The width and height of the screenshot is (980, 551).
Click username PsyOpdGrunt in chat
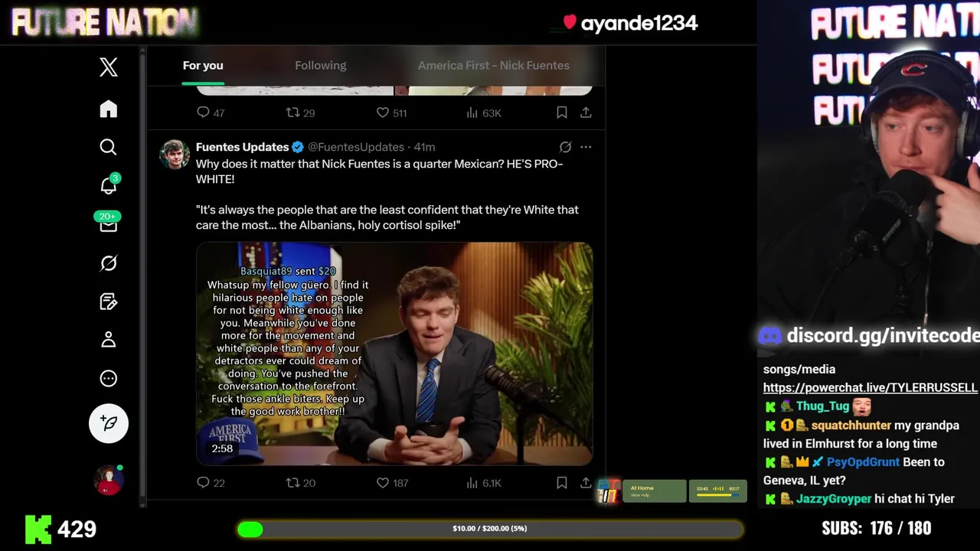click(x=864, y=462)
